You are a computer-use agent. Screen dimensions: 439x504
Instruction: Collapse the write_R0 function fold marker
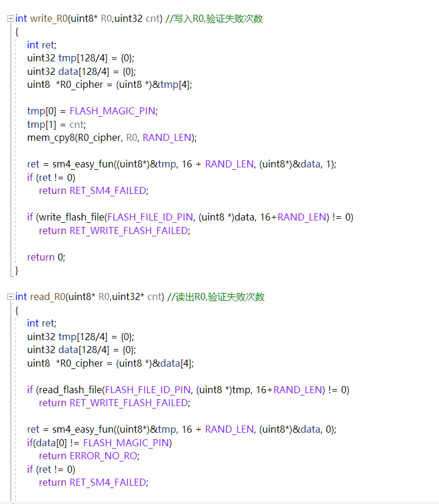tap(10, 19)
